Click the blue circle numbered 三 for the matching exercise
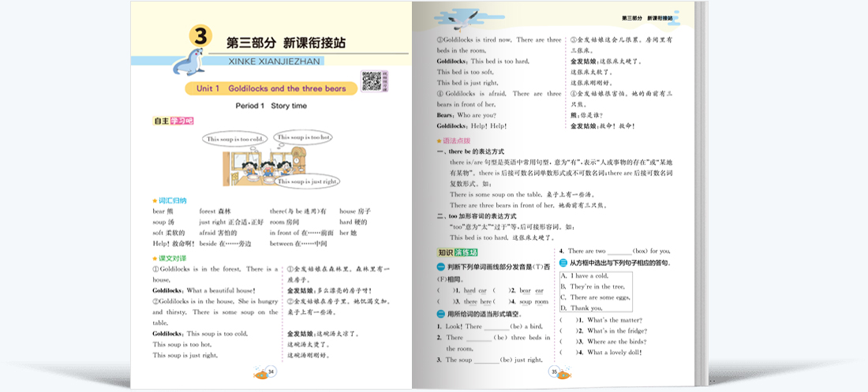This screenshot has height=392, width=868. [563, 263]
